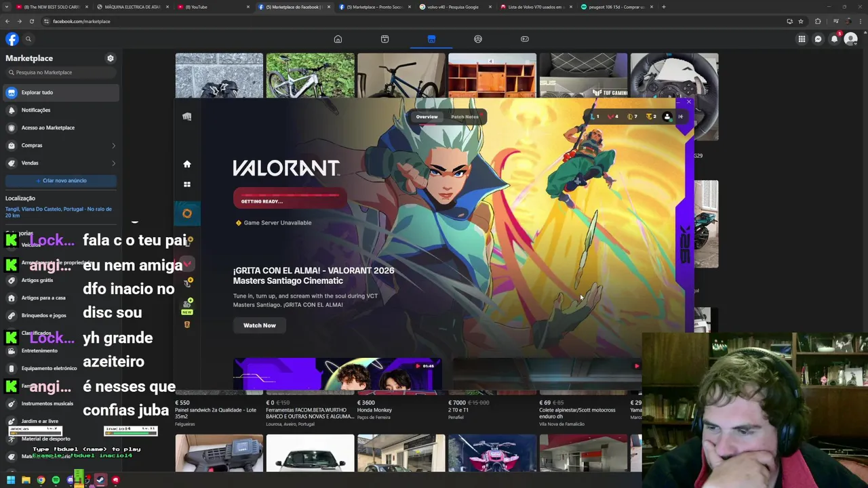Open Jardim e ar livre category
The width and height of the screenshot is (868, 488).
pyautogui.click(x=39, y=421)
